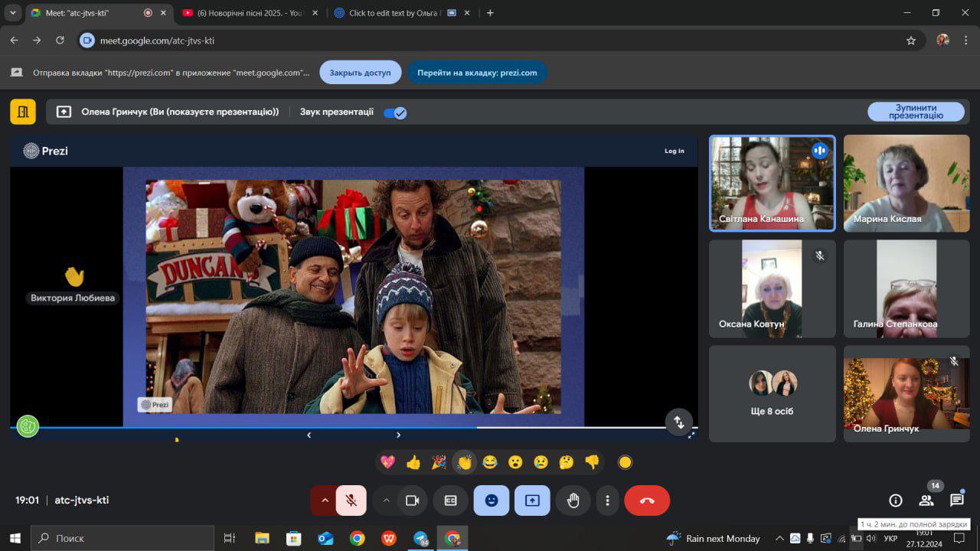Image resolution: width=980 pixels, height=551 pixels.
Task: Select Олена Гринчук video tile
Action: click(x=906, y=393)
